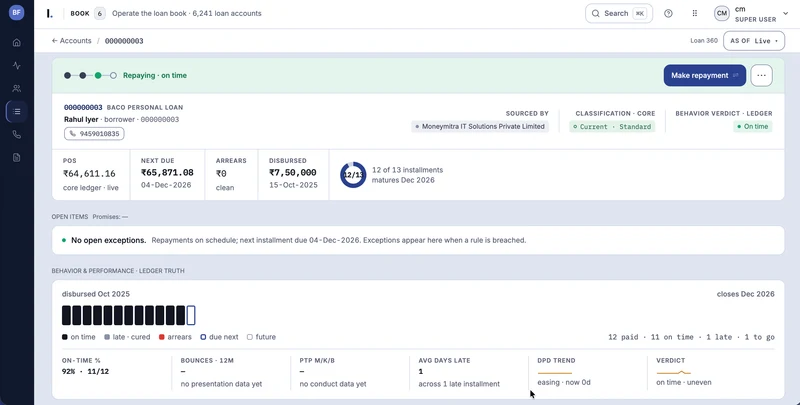
Task: Open loan ID 000000003 link in card
Action: [83, 108]
